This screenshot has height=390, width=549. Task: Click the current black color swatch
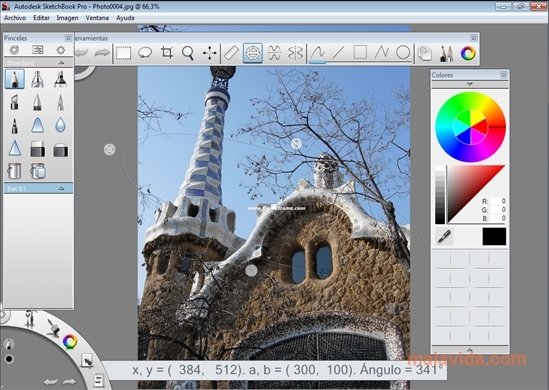coord(494,236)
